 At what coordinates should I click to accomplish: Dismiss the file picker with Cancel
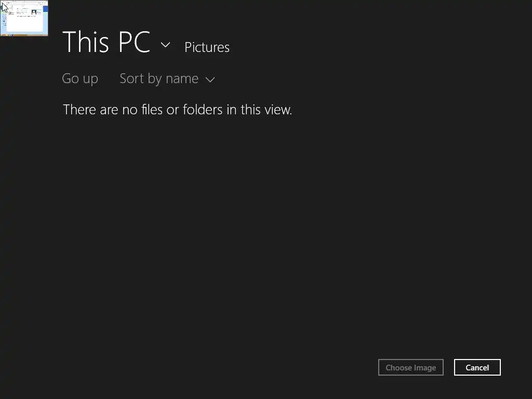tap(477, 367)
